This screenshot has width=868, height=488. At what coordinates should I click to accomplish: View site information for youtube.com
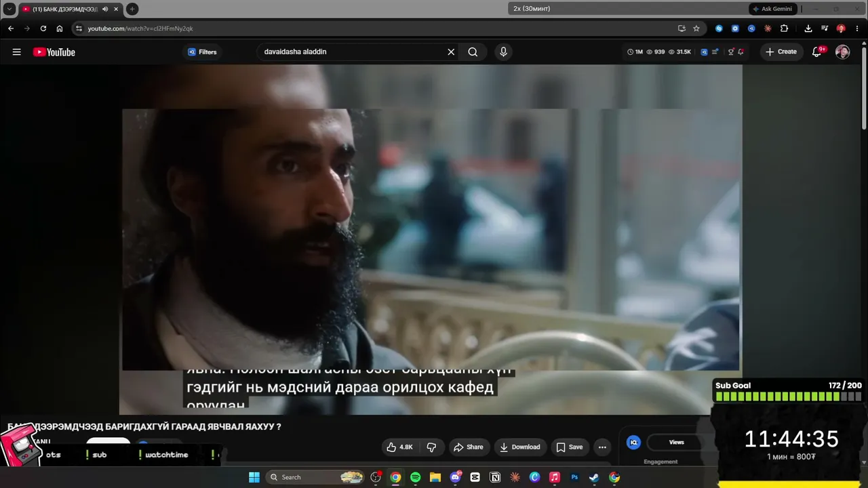(x=79, y=28)
